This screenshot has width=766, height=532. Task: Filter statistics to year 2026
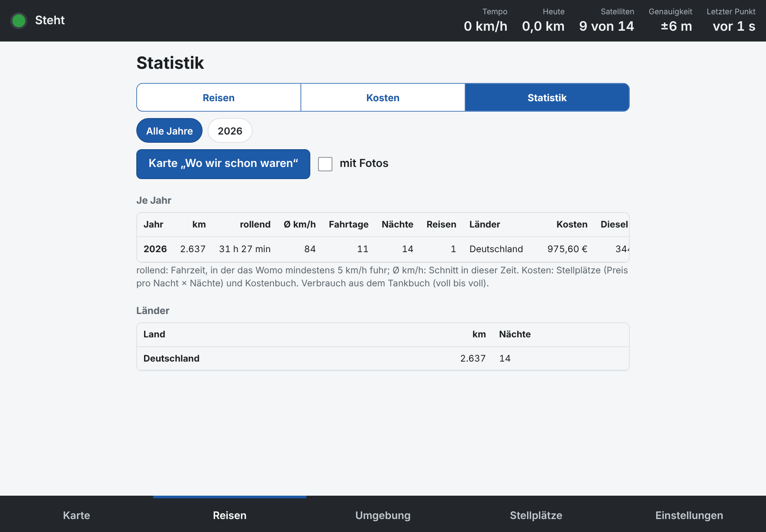pos(230,131)
